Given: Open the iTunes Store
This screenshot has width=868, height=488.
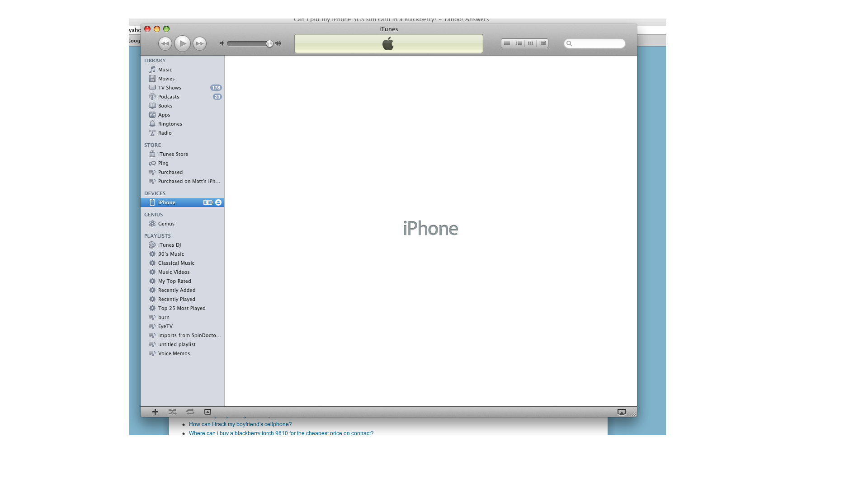Looking at the screenshot, I should (182, 154).
